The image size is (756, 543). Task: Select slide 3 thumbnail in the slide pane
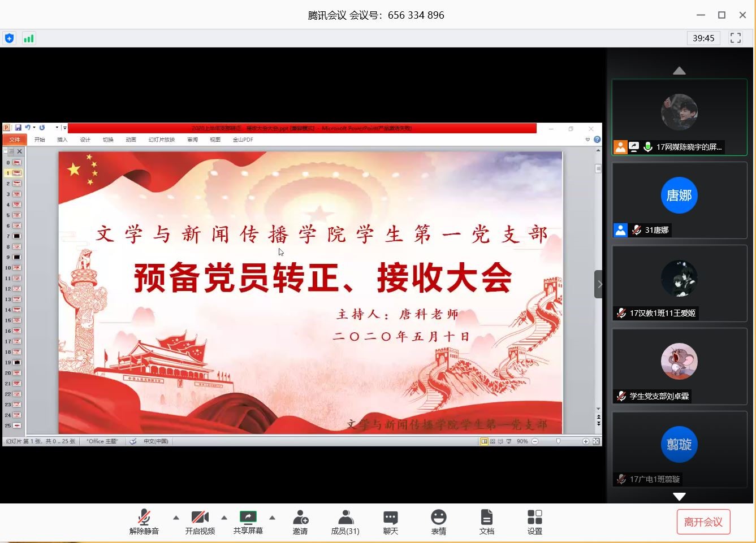point(16,193)
